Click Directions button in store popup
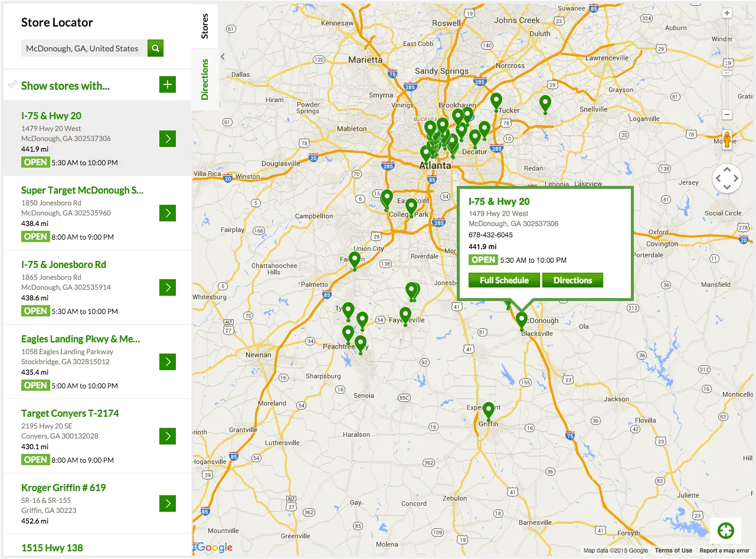This screenshot has height=559, width=756. pos(572,280)
